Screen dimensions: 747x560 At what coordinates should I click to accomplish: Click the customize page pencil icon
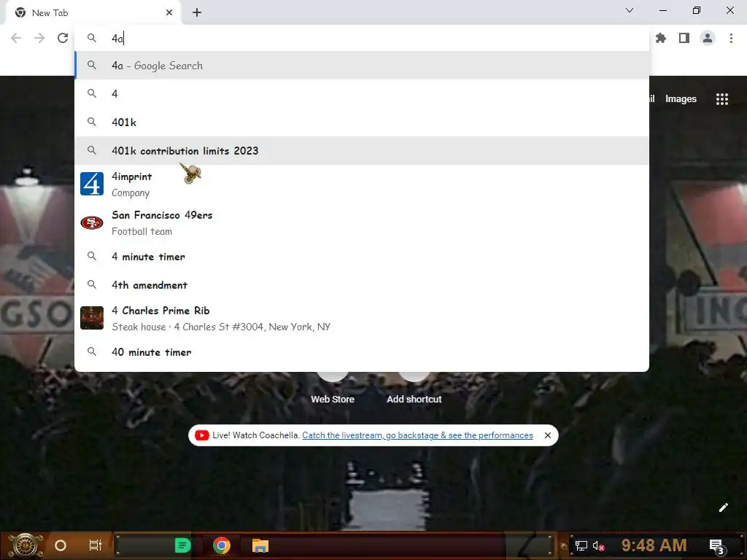tap(723, 507)
